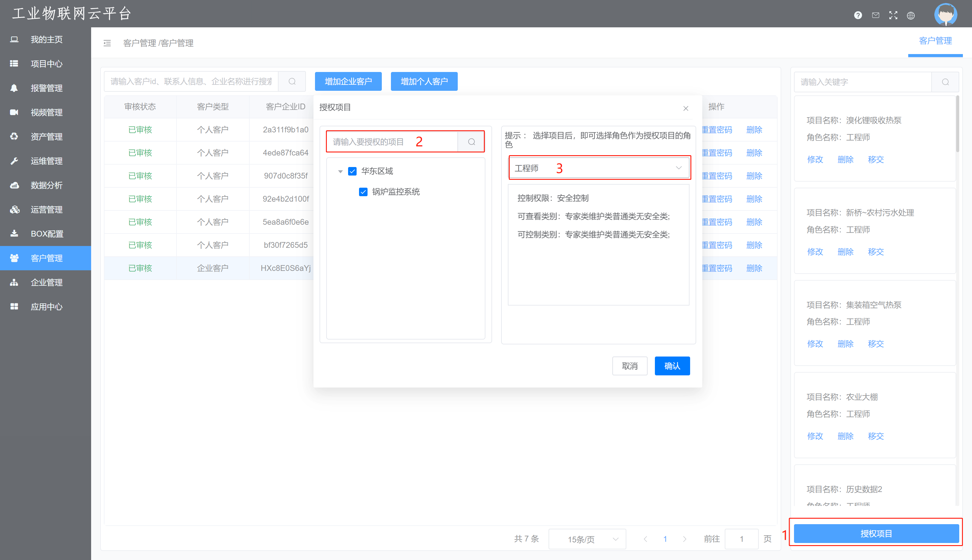
Task: Click customer ID 907d0c8f35f
Action: tap(286, 176)
